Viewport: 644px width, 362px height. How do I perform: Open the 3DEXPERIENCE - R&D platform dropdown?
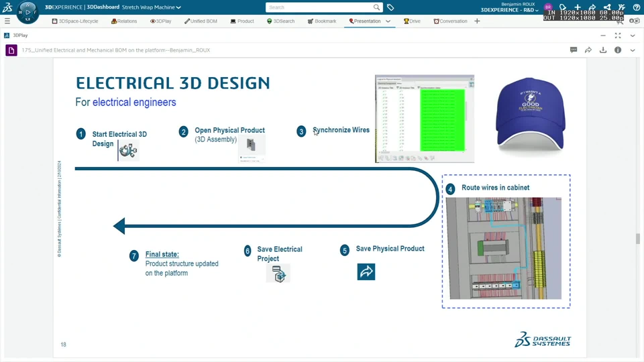click(x=509, y=10)
